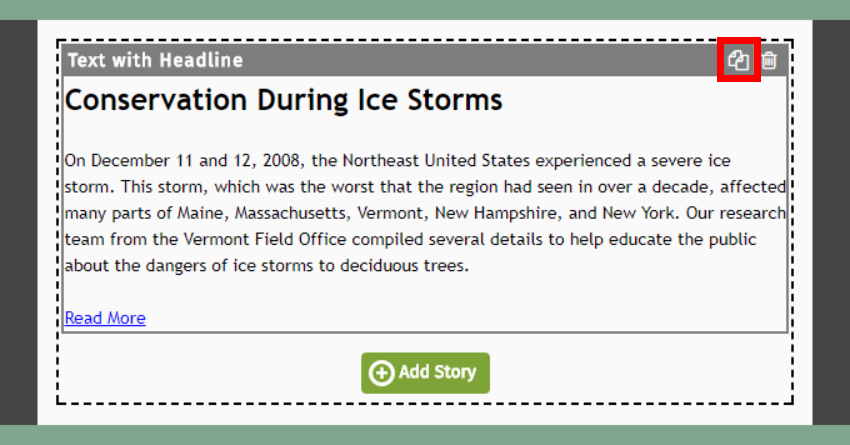The image size is (850, 445).
Task: Click the dark gray right page margin
Action: (831, 222)
